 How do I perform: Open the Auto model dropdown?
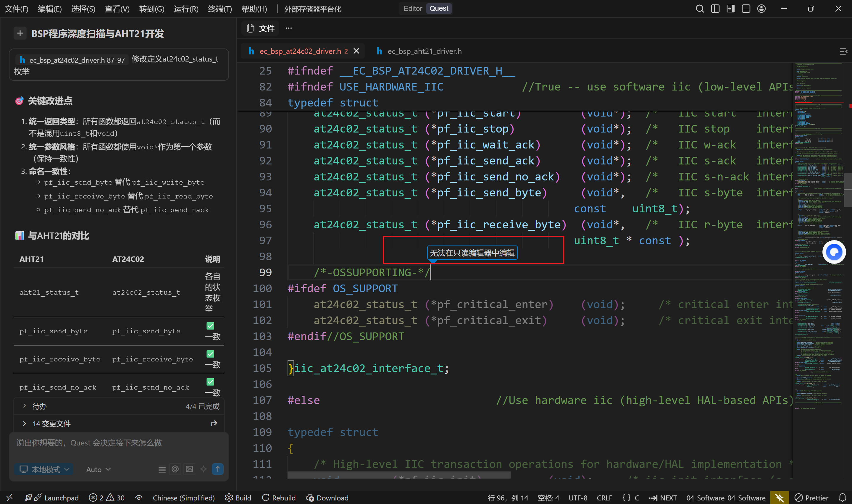tap(98, 469)
